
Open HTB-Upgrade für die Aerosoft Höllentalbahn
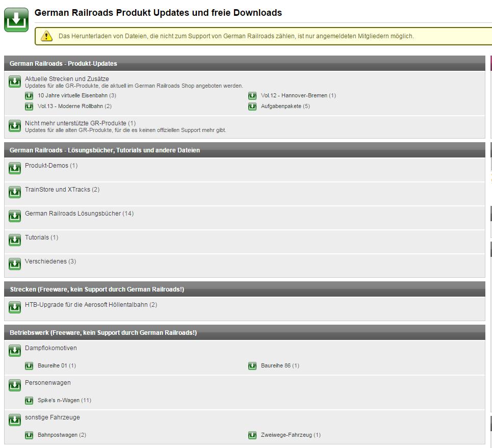(87, 305)
